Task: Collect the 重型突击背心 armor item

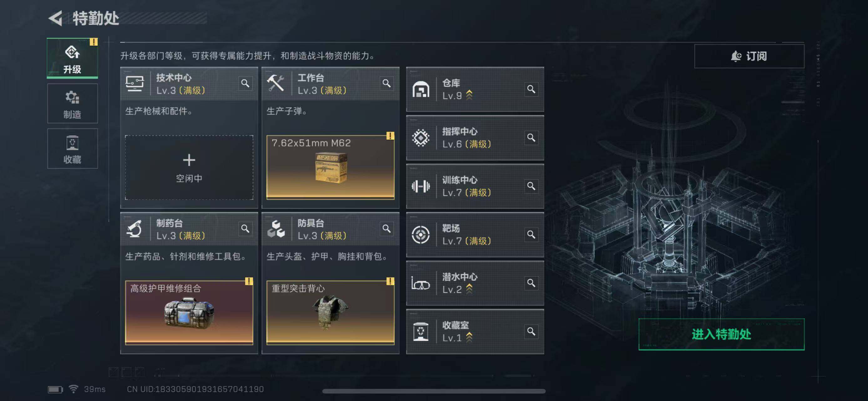Action: (330, 313)
